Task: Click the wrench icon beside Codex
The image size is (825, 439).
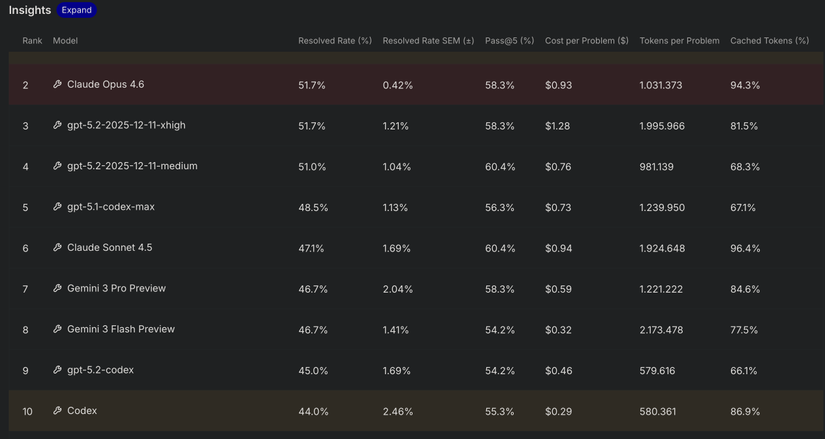Action: [x=57, y=411]
